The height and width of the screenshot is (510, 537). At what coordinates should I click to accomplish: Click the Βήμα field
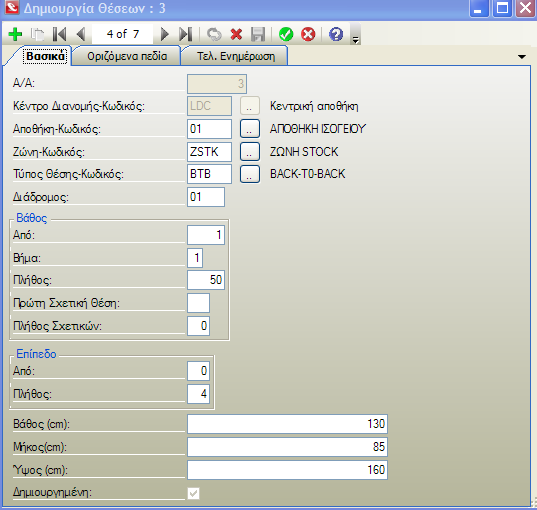coord(195,258)
